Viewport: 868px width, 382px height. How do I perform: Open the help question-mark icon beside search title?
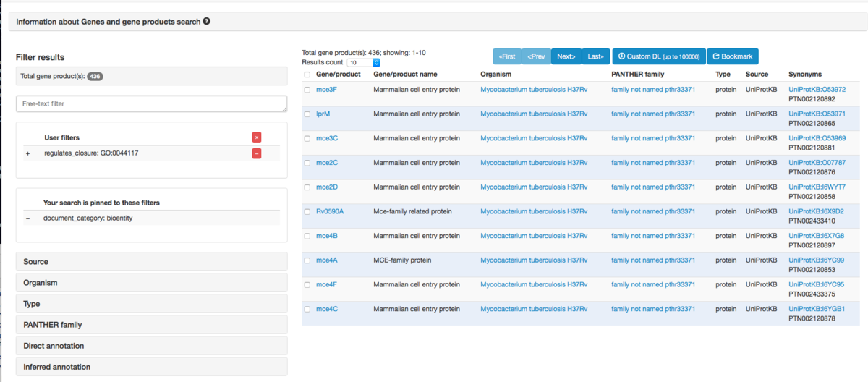pos(207,22)
